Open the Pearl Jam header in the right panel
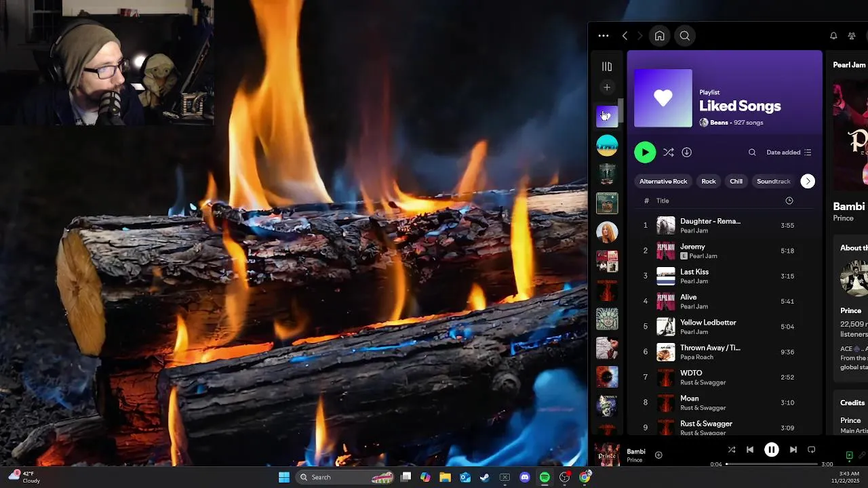 coord(849,65)
